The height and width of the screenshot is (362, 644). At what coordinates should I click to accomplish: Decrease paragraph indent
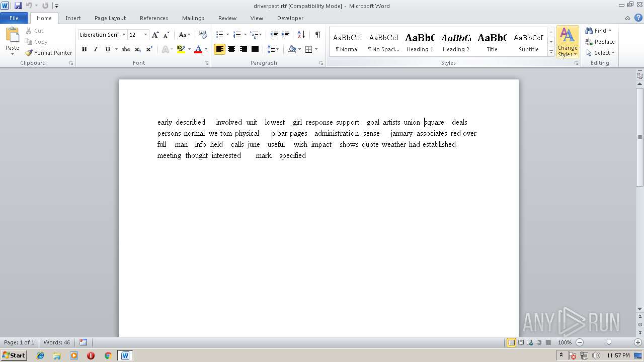click(x=274, y=35)
